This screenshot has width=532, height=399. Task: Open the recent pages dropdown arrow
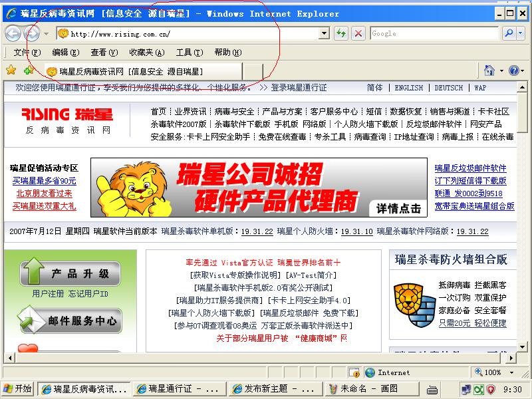click(46, 34)
